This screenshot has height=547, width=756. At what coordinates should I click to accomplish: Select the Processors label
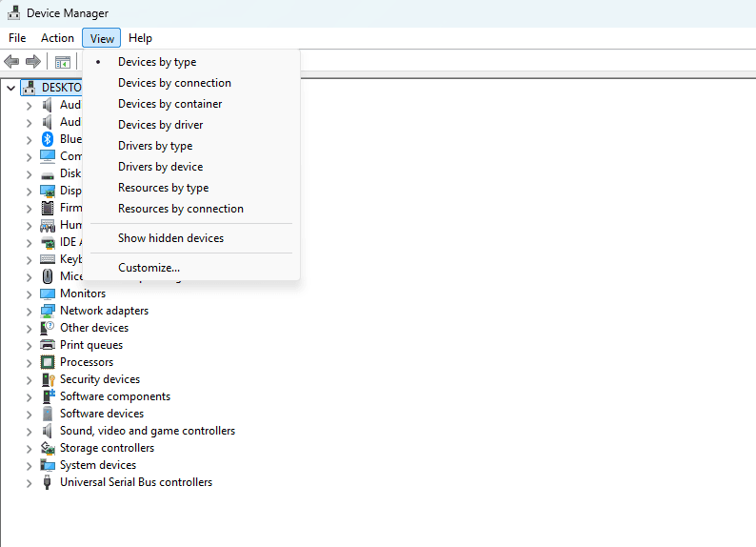tap(87, 362)
